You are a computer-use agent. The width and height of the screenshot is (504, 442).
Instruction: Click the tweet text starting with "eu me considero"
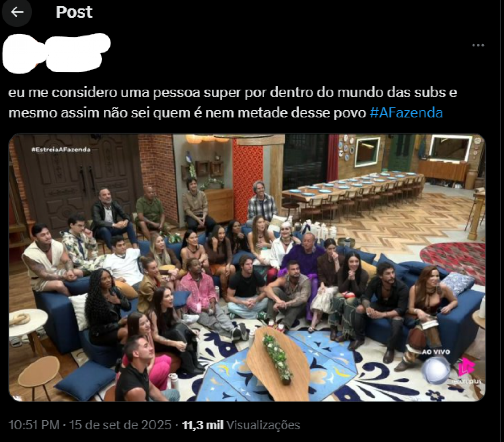(233, 103)
